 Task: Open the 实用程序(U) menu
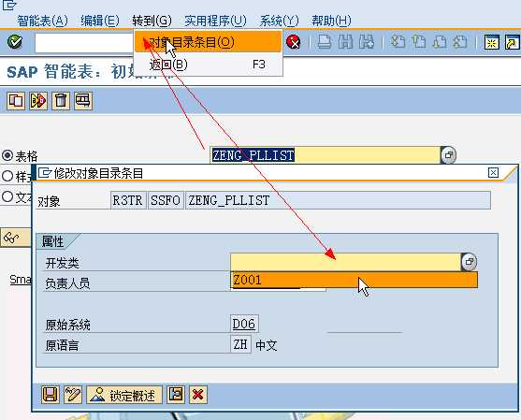pos(216,21)
